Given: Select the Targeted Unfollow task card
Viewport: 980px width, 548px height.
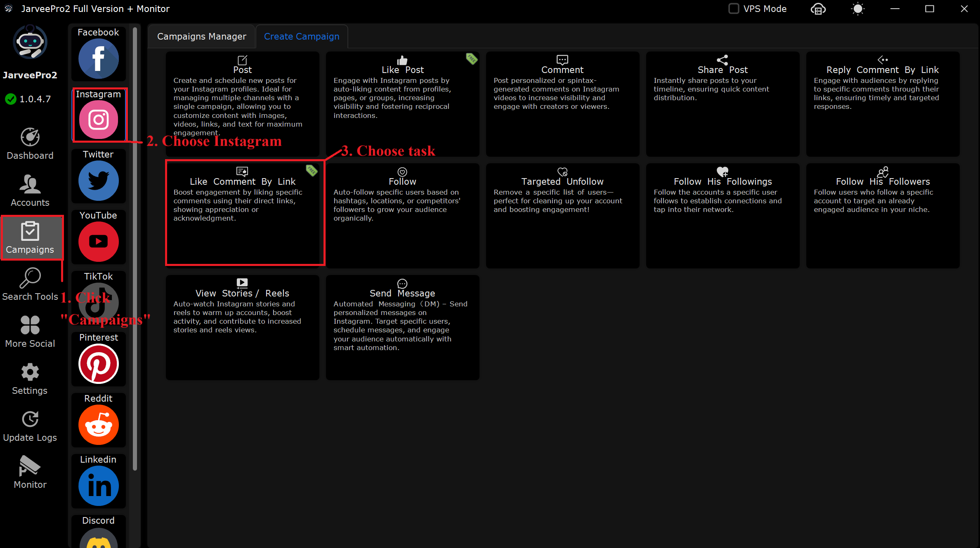Looking at the screenshot, I should 563,216.
